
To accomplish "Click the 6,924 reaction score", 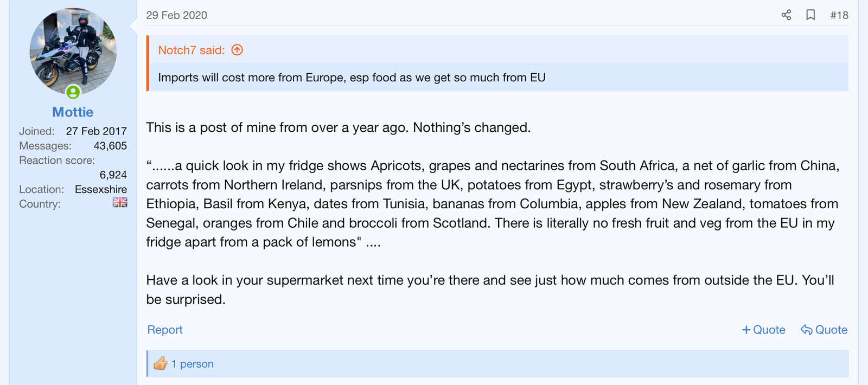I will (x=113, y=175).
